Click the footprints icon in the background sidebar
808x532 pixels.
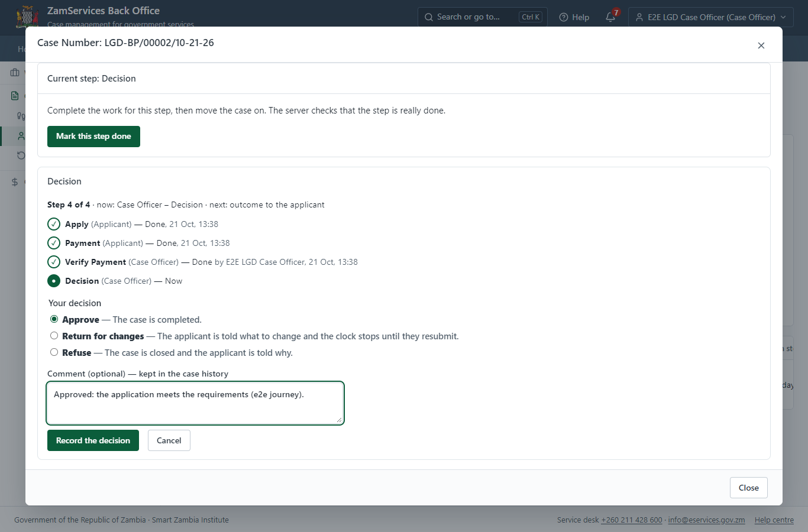21,116
